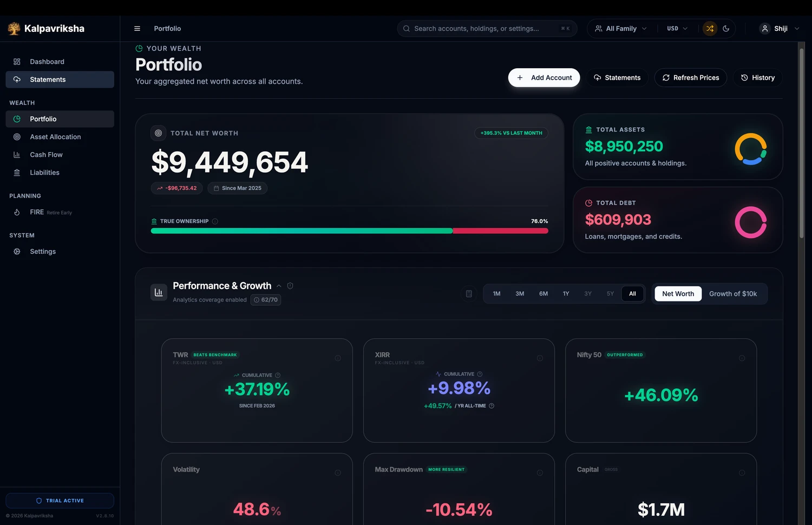Click the -$96,735.42 change chip

pyautogui.click(x=177, y=188)
